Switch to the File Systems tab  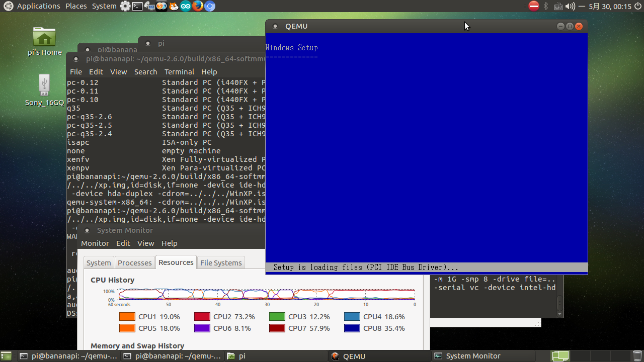tap(221, 263)
